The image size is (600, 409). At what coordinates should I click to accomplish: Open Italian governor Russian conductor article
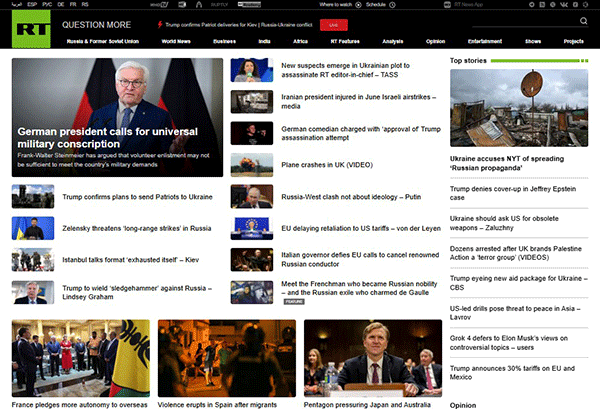(x=360, y=259)
